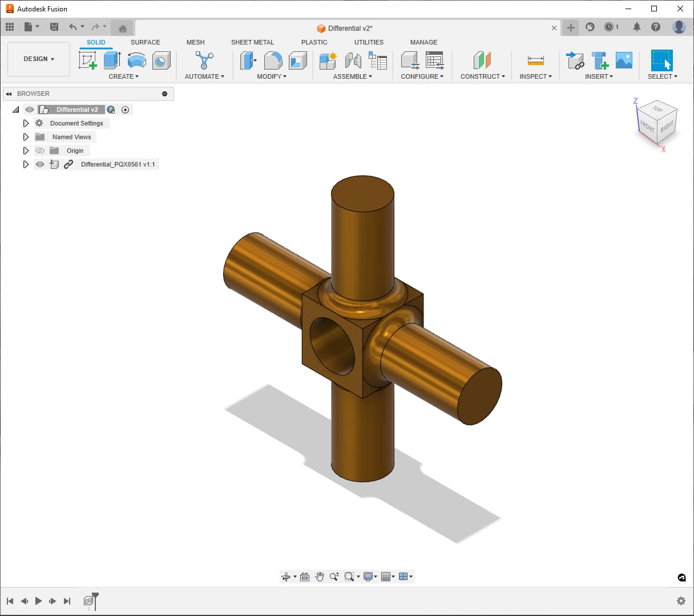This screenshot has height=616, width=694.
Task: Toggle visibility of Differential v2 root component
Action: tap(29, 109)
